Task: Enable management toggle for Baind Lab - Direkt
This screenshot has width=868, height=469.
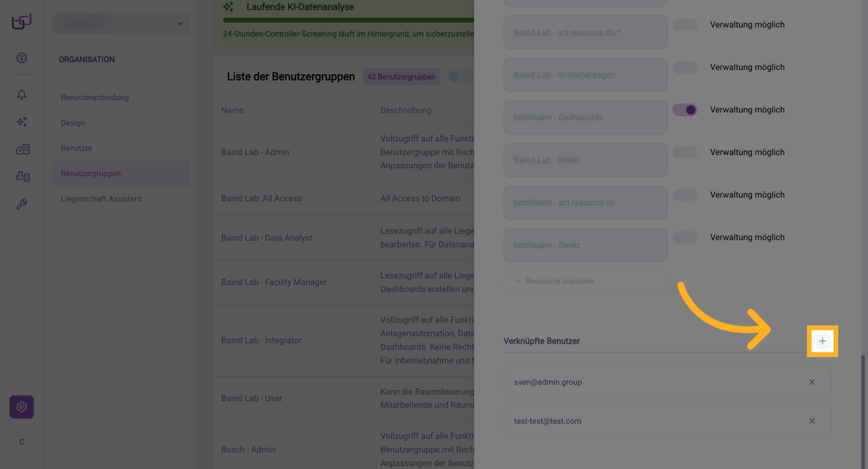Action: coord(685,152)
